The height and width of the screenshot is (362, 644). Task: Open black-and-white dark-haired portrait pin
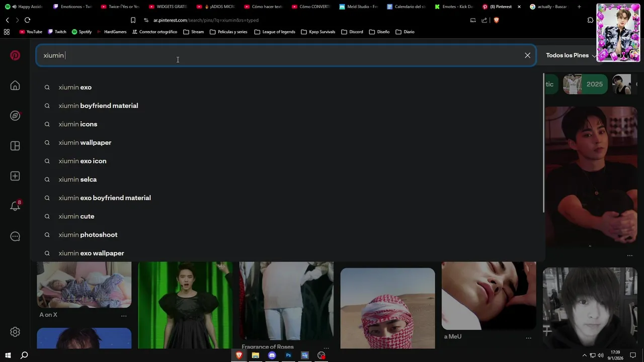point(590,308)
